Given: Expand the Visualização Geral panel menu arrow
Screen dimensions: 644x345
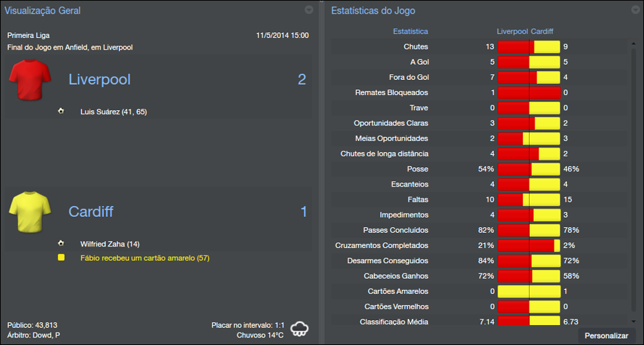Looking at the screenshot, I should [309, 10].
